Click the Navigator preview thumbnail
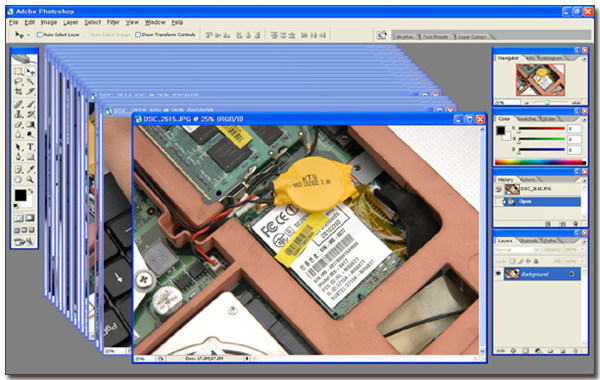This screenshot has height=380, width=600. [x=540, y=80]
